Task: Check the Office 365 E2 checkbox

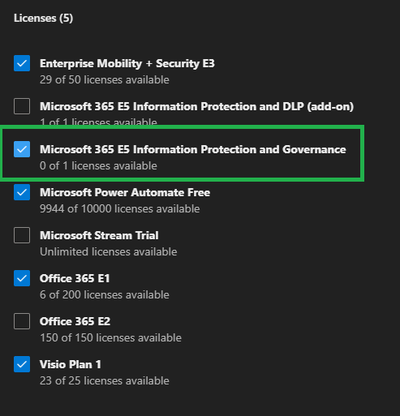Action: coord(22,321)
